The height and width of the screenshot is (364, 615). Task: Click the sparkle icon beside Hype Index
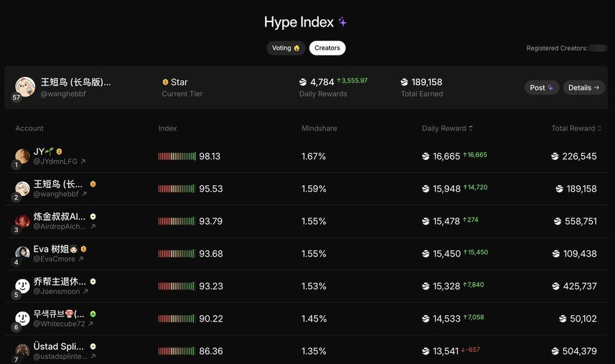343,22
